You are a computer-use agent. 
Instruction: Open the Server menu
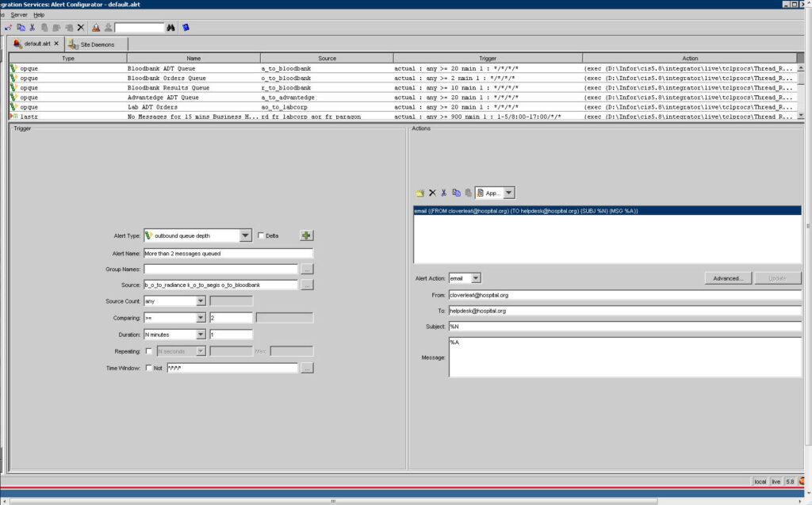(x=19, y=14)
